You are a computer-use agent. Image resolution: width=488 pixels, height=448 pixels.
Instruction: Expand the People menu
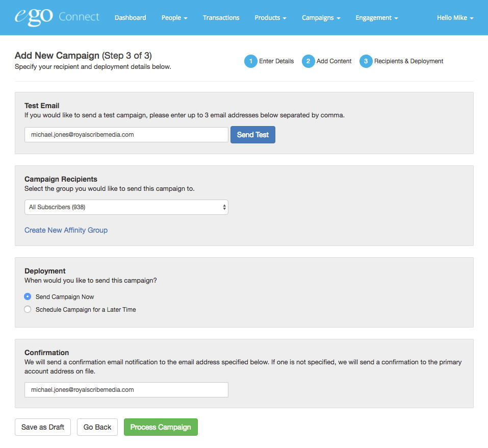(174, 18)
